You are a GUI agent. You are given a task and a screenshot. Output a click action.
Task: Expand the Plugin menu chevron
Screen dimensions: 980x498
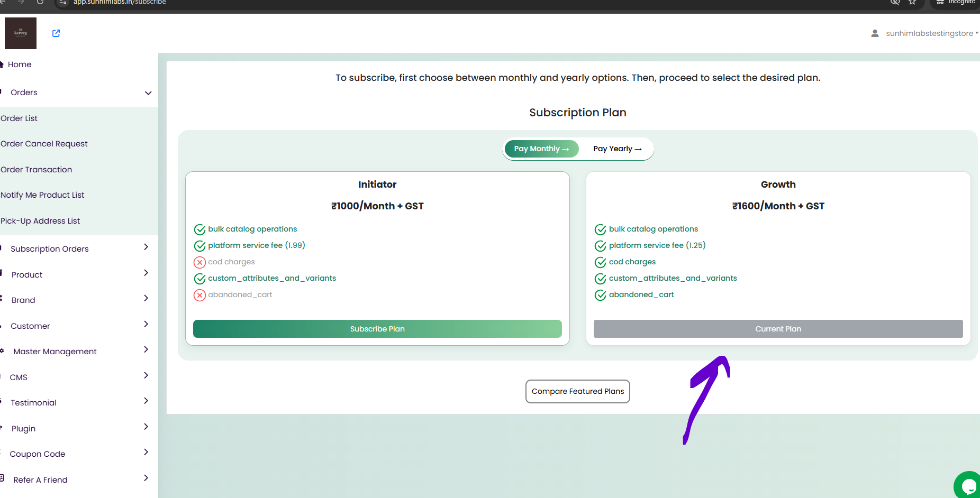146,427
